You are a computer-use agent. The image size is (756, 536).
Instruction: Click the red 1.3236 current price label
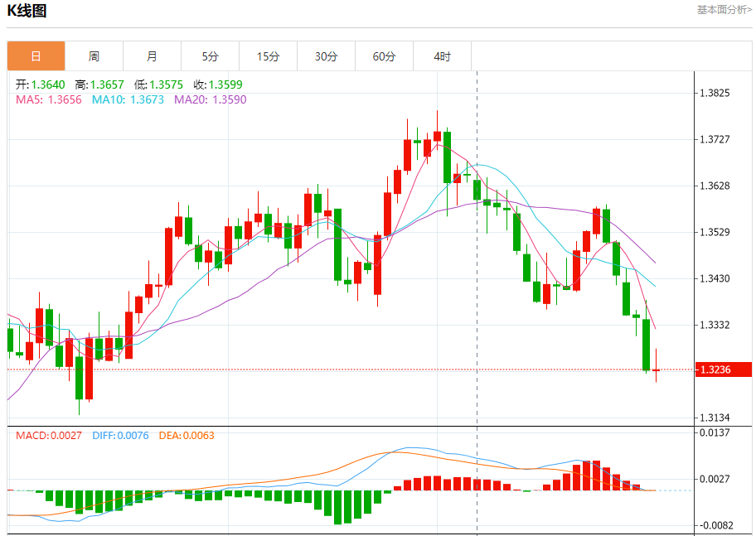723,369
